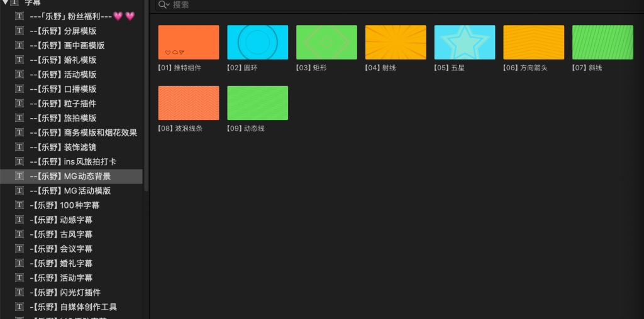The width and height of the screenshot is (644, 319).
Task: Collapse the 字幕 category disclosure triangle
Action: tap(5, 2)
